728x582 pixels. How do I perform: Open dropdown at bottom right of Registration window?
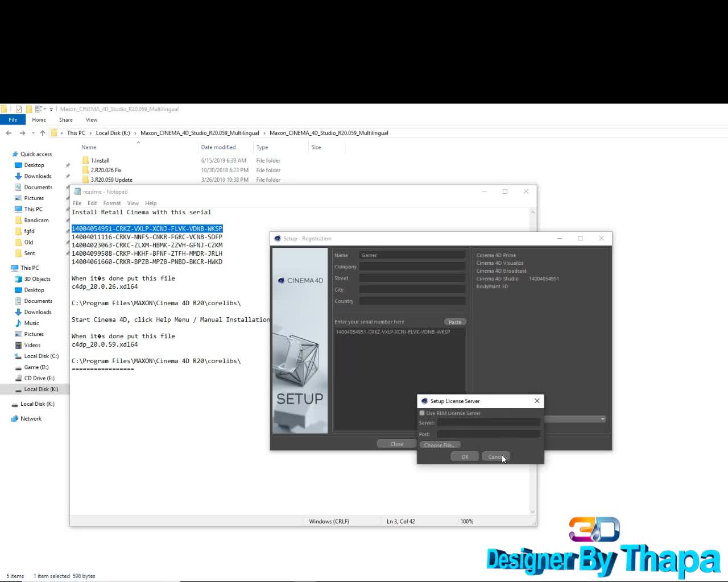click(x=603, y=419)
